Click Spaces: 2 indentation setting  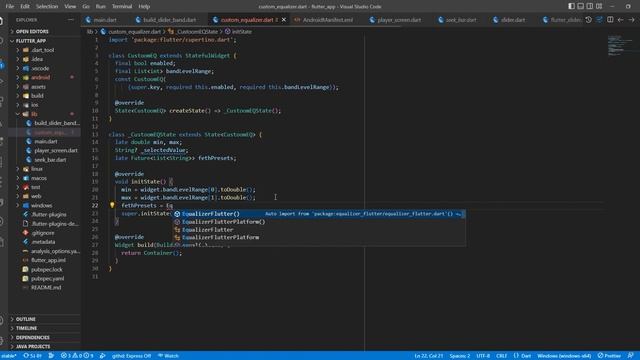point(460,356)
